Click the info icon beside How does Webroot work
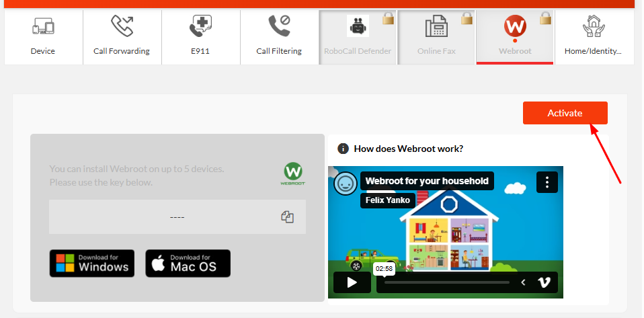Screen dimensions: 644x318 [x=343, y=149]
